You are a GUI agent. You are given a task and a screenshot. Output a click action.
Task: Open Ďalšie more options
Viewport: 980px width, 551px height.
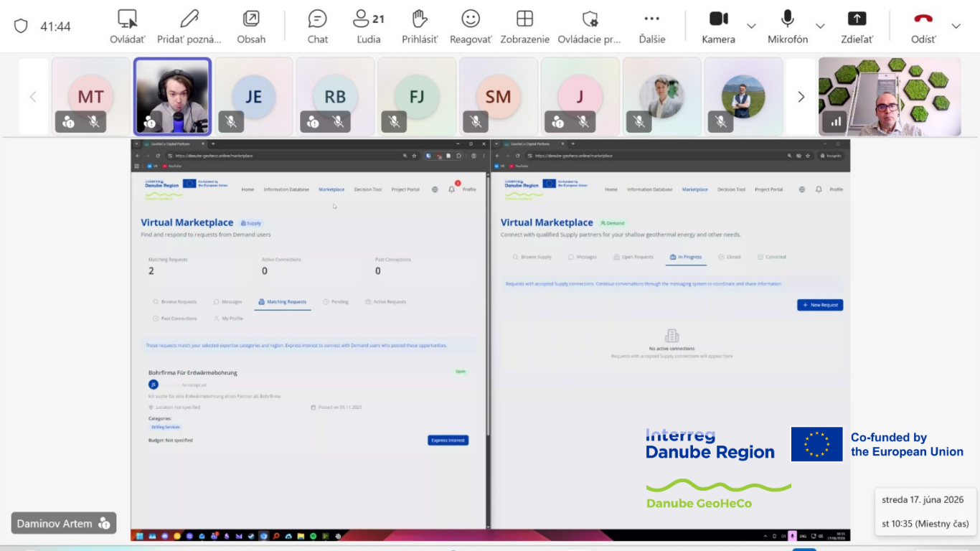click(x=652, y=27)
